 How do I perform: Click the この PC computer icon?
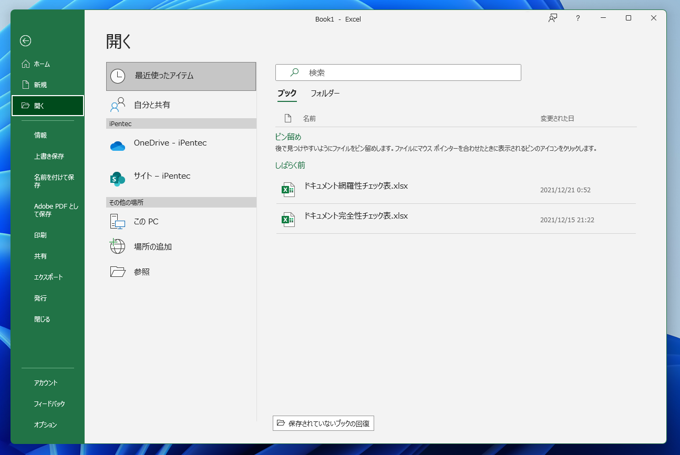coord(118,222)
